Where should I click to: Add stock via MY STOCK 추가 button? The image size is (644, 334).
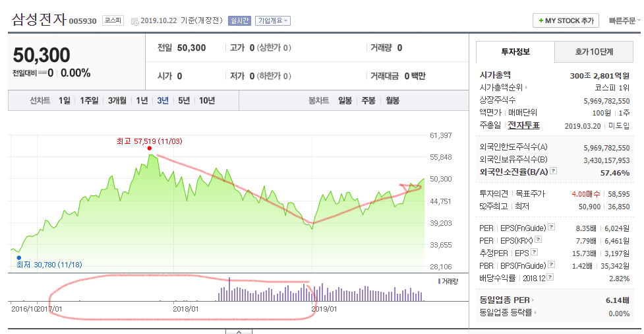(x=566, y=20)
